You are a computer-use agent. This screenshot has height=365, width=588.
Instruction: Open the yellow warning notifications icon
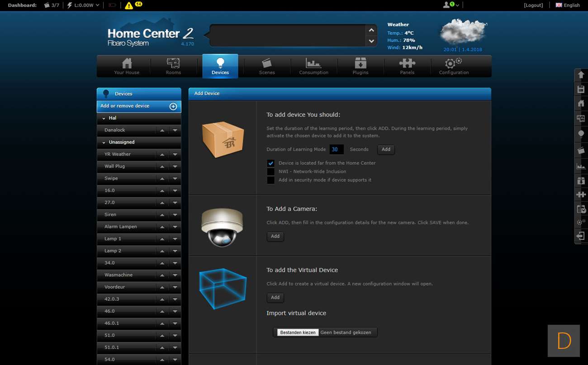(x=129, y=5)
